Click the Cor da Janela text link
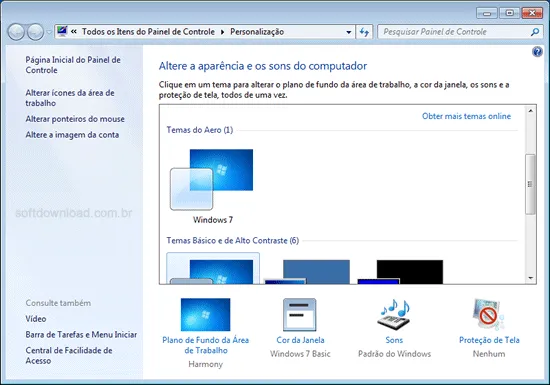 tap(300, 340)
